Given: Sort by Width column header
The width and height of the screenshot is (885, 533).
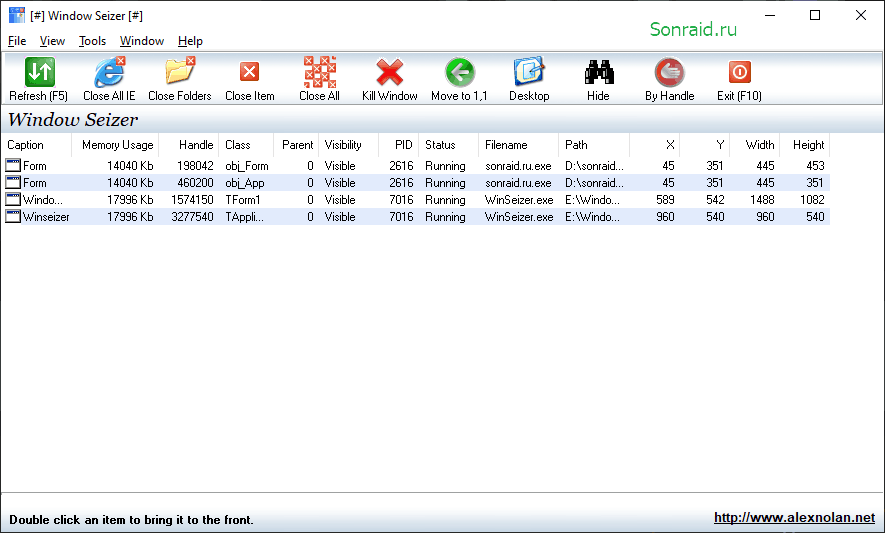Looking at the screenshot, I should [755, 145].
